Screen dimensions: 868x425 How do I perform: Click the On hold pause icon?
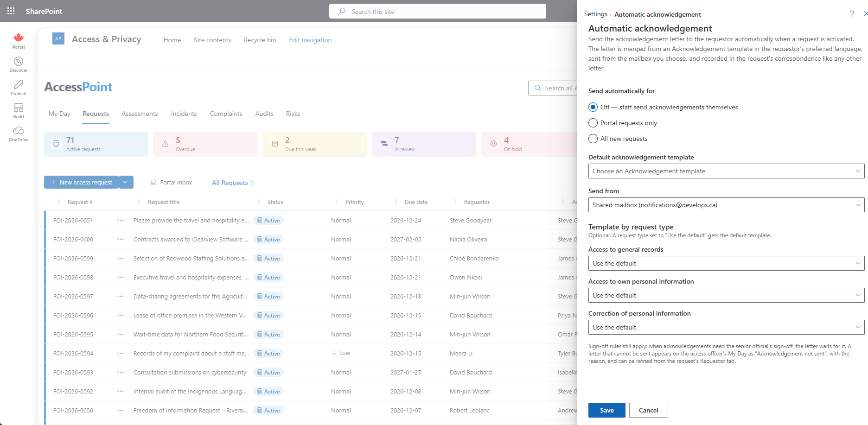pos(494,144)
